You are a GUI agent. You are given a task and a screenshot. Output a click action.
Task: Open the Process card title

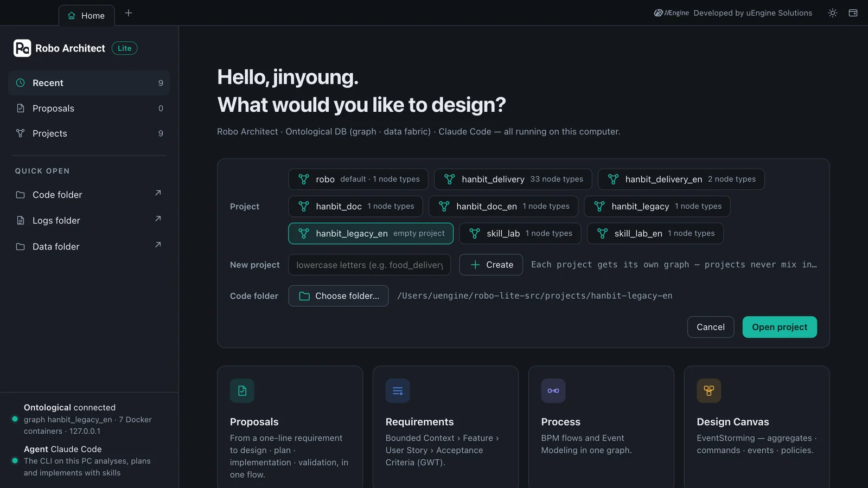tap(560, 422)
